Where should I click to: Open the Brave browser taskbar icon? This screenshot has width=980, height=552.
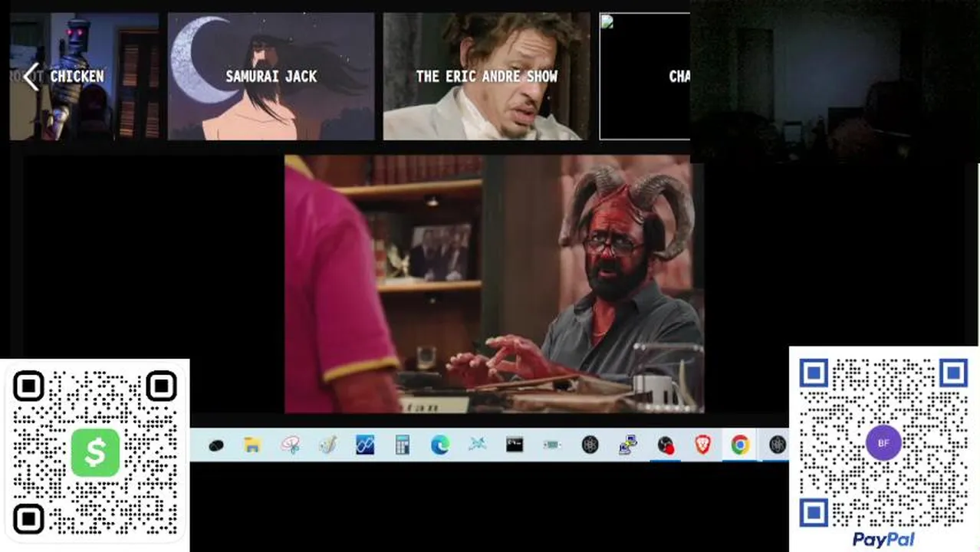coord(702,445)
